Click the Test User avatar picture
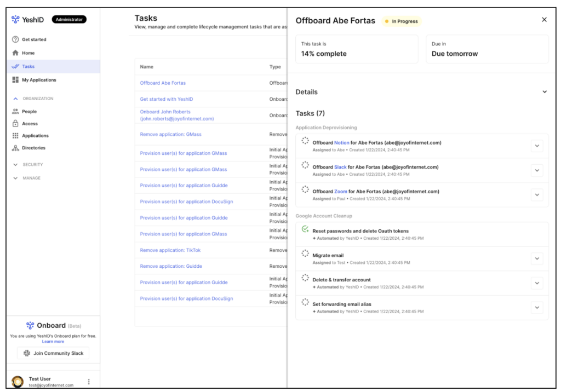Viewport: 561px width, 392px height. (18, 381)
